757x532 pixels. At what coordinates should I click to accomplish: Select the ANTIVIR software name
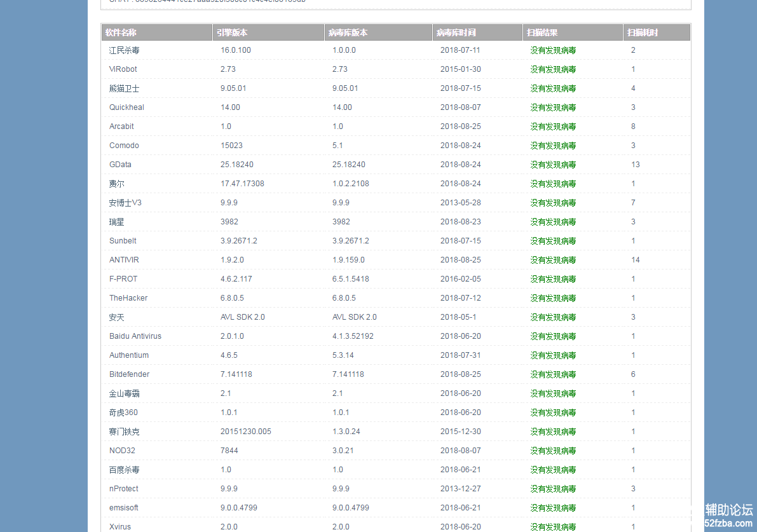click(124, 260)
